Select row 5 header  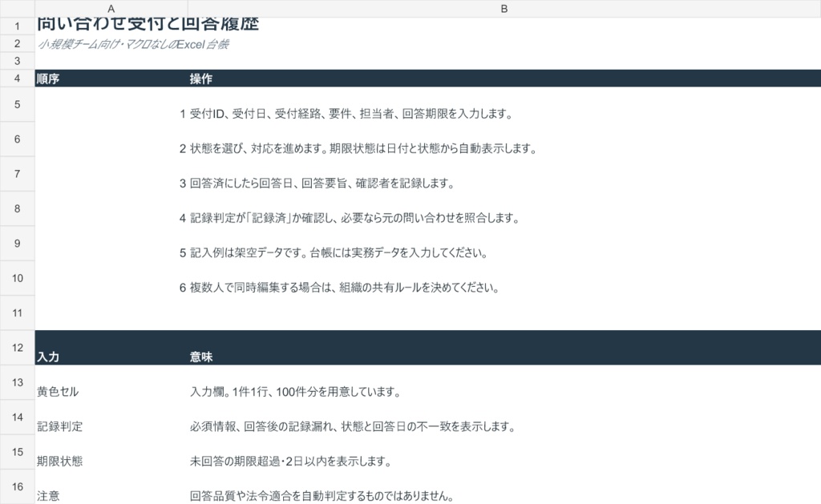(18, 104)
